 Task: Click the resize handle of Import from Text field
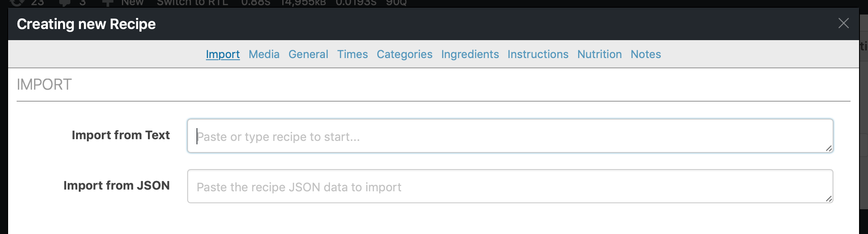828,148
